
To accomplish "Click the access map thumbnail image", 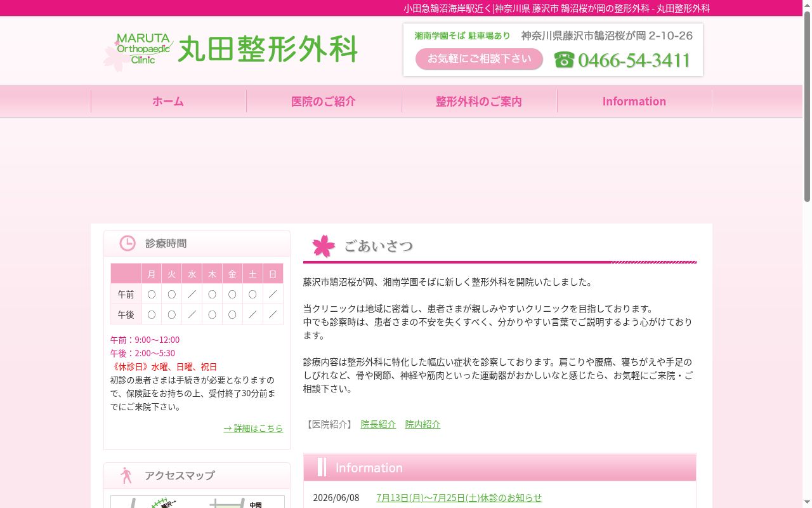I will 197,502.
